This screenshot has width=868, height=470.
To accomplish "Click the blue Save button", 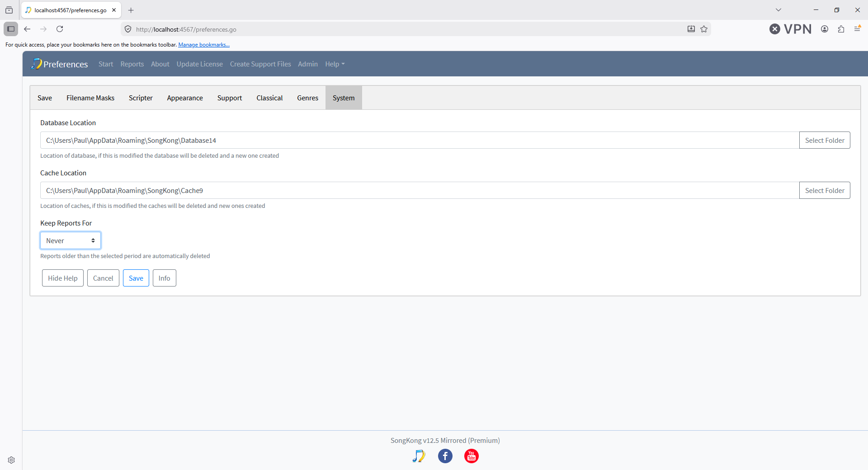I will (x=136, y=278).
